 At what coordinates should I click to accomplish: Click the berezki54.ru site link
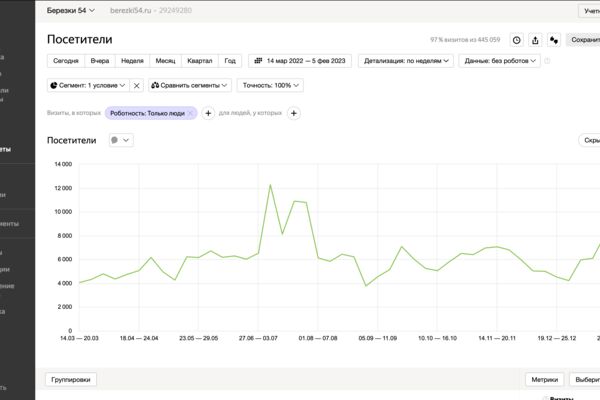tap(130, 11)
